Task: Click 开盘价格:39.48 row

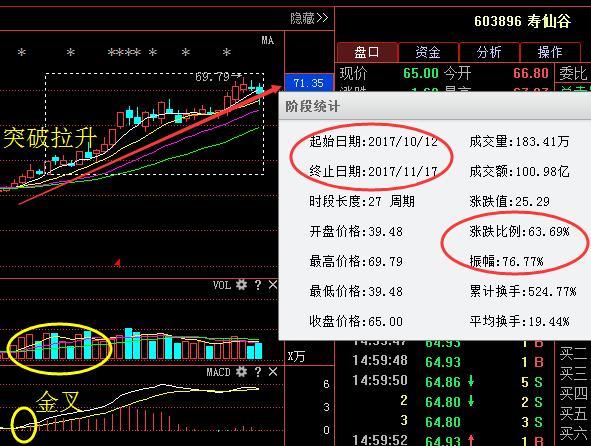Action: [356, 231]
